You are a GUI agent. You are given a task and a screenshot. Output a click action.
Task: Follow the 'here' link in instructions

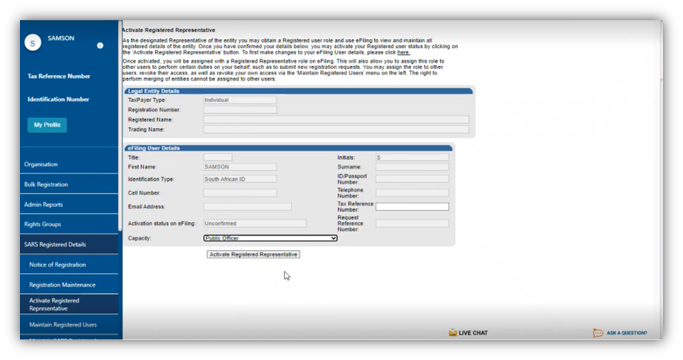(403, 52)
